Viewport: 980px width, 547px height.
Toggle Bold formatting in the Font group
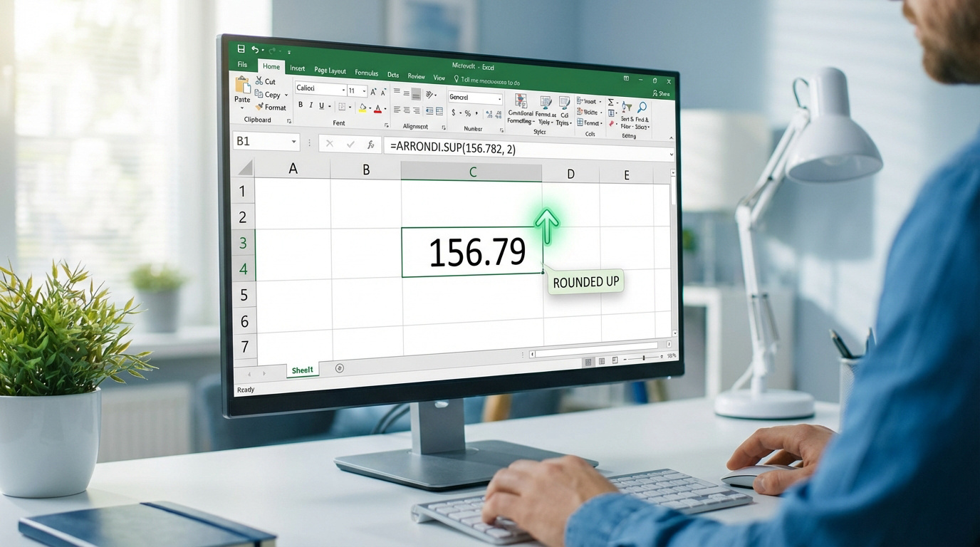[x=300, y=104]
